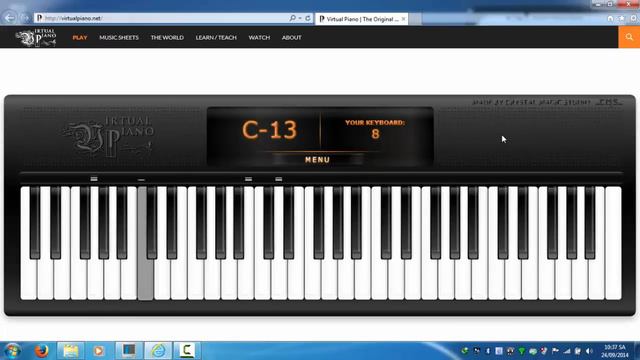Image resolution: width=640 pixels, height=360 pixels.
Task: Click the orange search icon in site header
Action: click(629, 37)
